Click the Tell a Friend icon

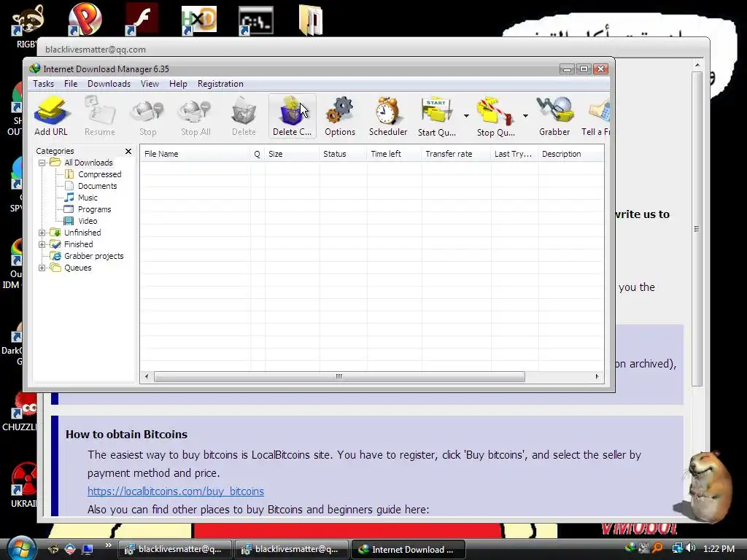[x=597, y=116]
